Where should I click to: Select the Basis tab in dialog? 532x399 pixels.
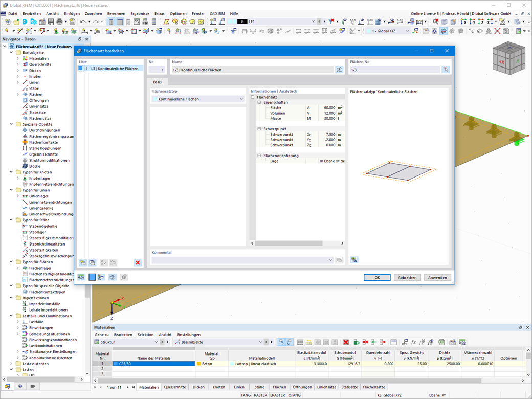pos(157,82)
